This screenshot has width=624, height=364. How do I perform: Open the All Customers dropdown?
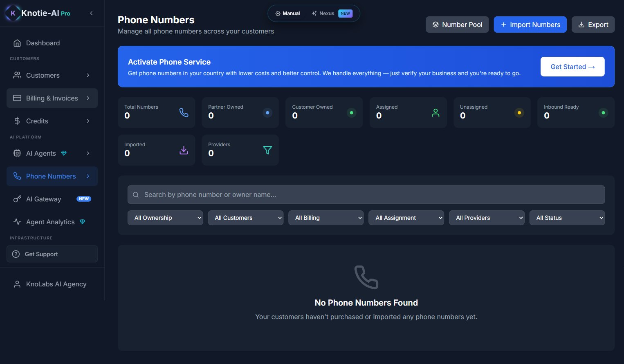[x=246, y=218]
